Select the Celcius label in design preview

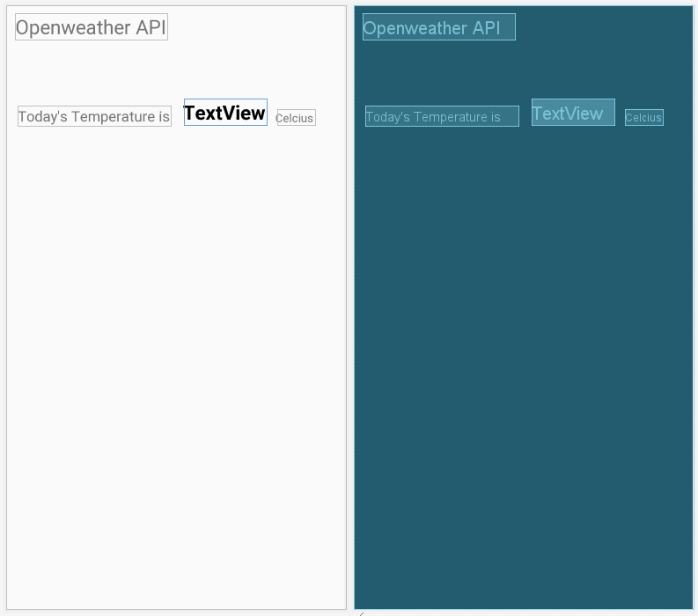click(x=296, y=118)
